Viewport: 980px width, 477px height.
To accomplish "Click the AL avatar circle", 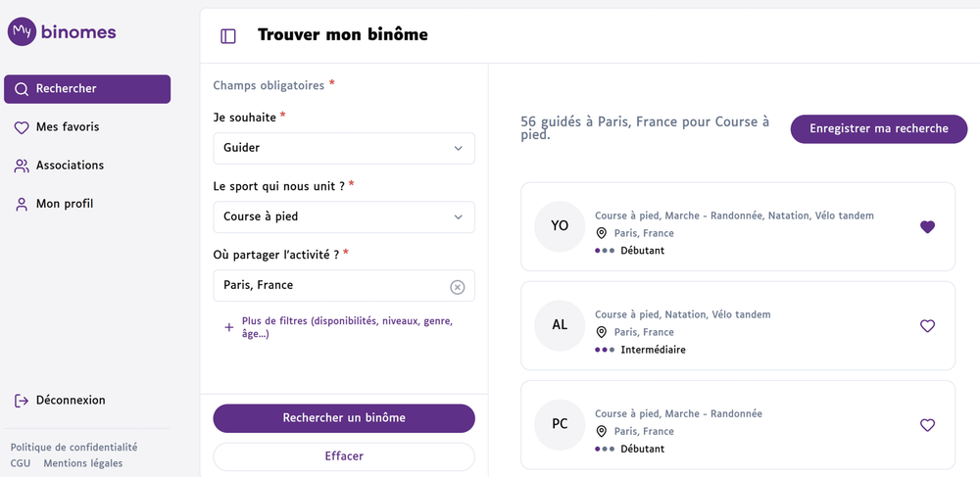I will (560, 325).
